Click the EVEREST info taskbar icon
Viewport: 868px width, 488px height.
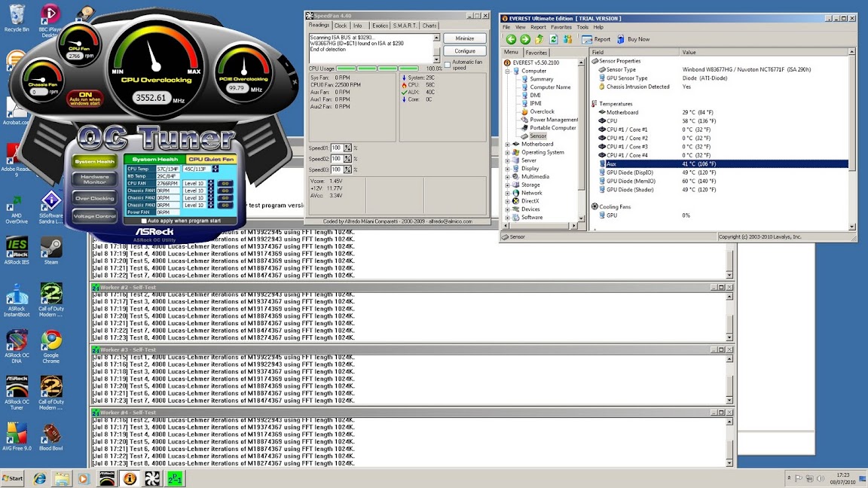(130, 479)
